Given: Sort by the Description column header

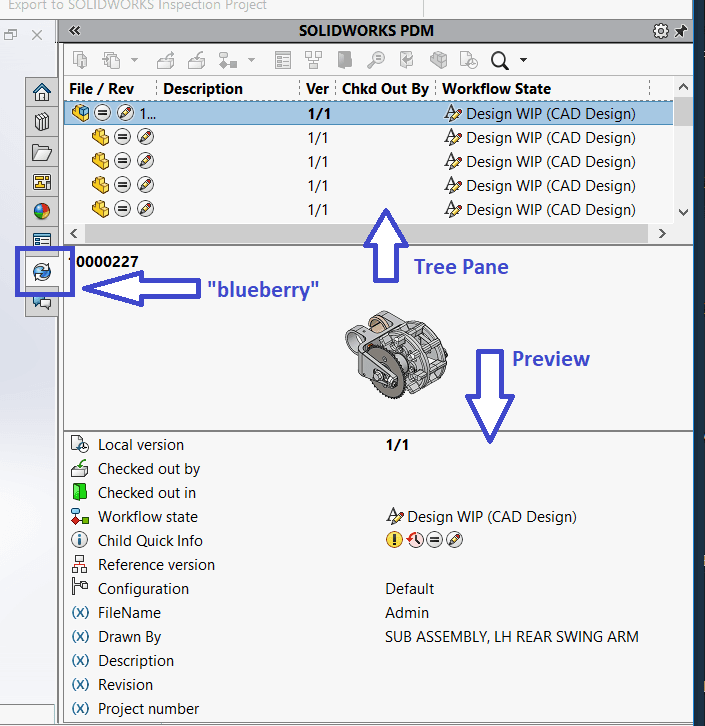Looking at the screenshot, I should click(x=203, y=88).
